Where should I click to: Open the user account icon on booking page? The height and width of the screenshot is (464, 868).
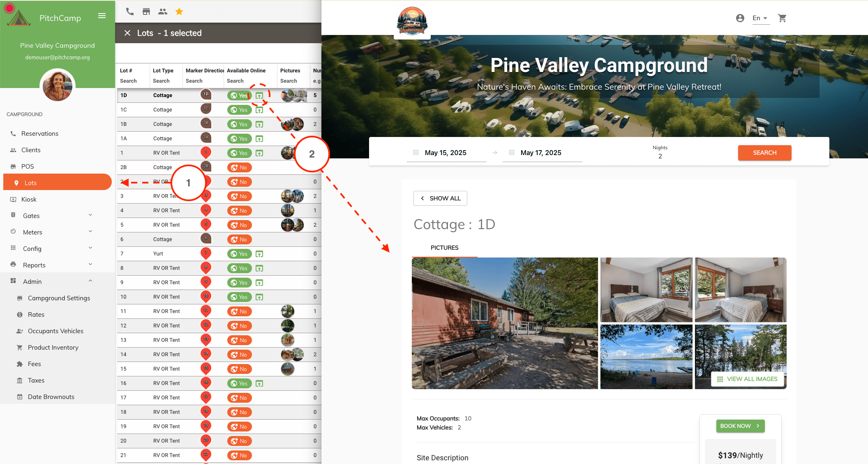click(x=740, y=18)
